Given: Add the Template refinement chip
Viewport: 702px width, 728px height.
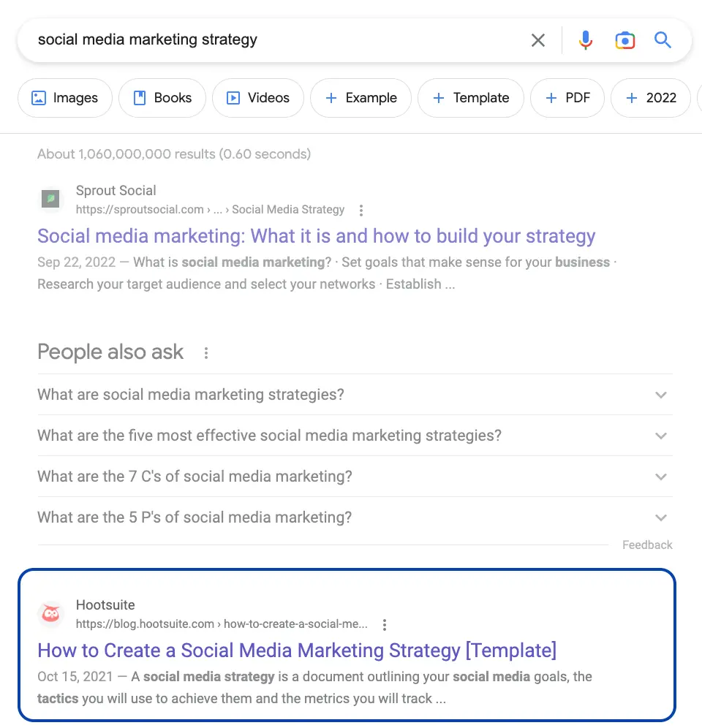Looking at the screenshot, I should click(x=471, y=98).
